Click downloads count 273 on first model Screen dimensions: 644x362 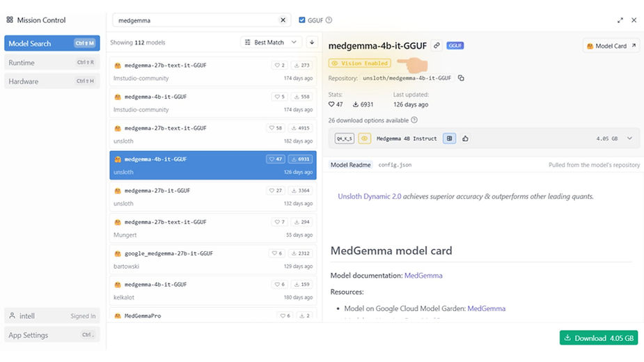tap(302, 65)
